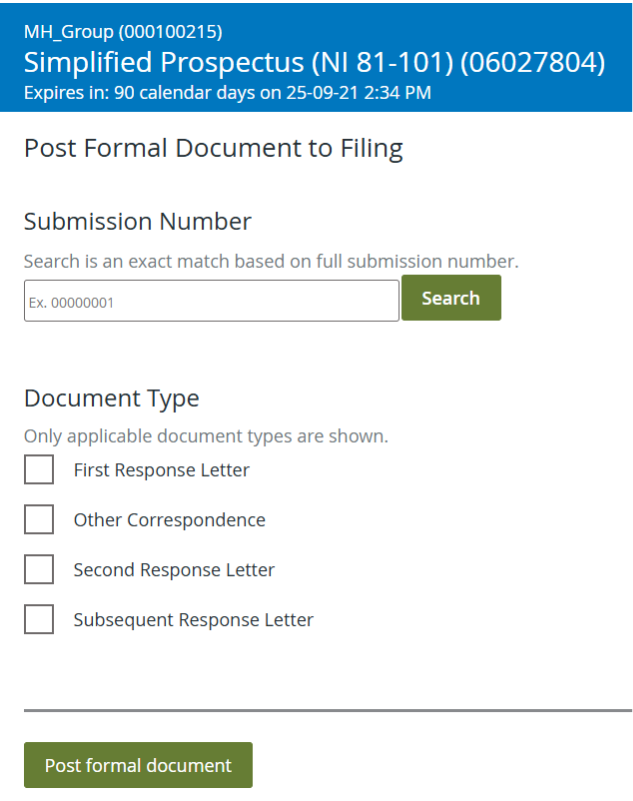633x801 pixels.
Task: Click the "Post Formal Document to Filing" heading
Action: [x=213, y=149]
